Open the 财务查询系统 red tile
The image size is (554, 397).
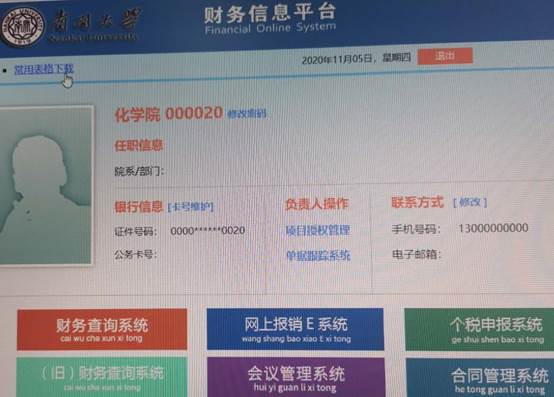point(102,330)
